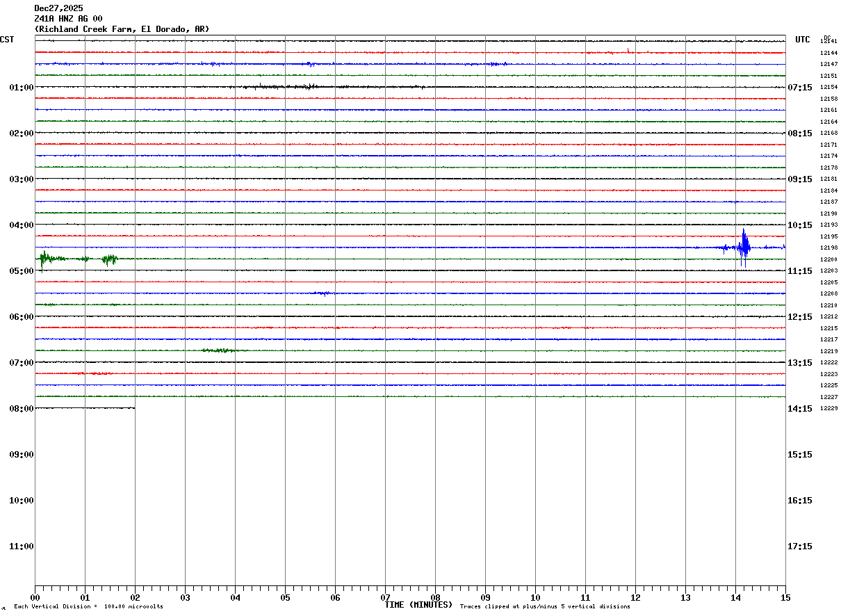This screenshot has width=841, height=616.
Task: Click the 16:15 UTC time label
Action: point(799,501)
